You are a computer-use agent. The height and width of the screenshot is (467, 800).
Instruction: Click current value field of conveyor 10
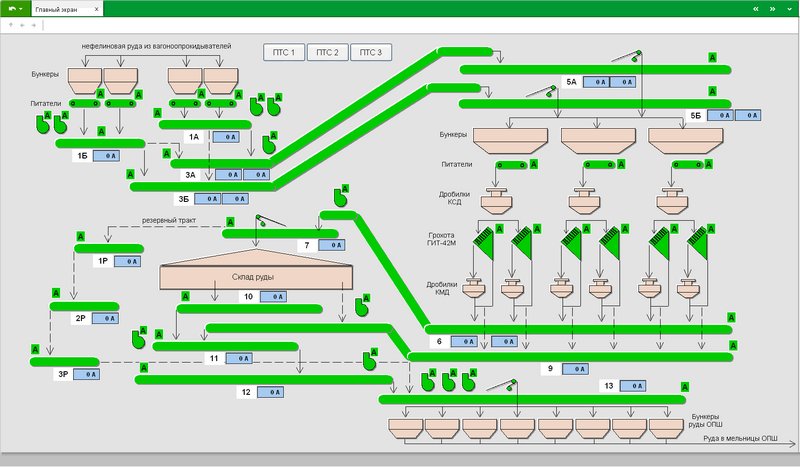coord(273,297)
